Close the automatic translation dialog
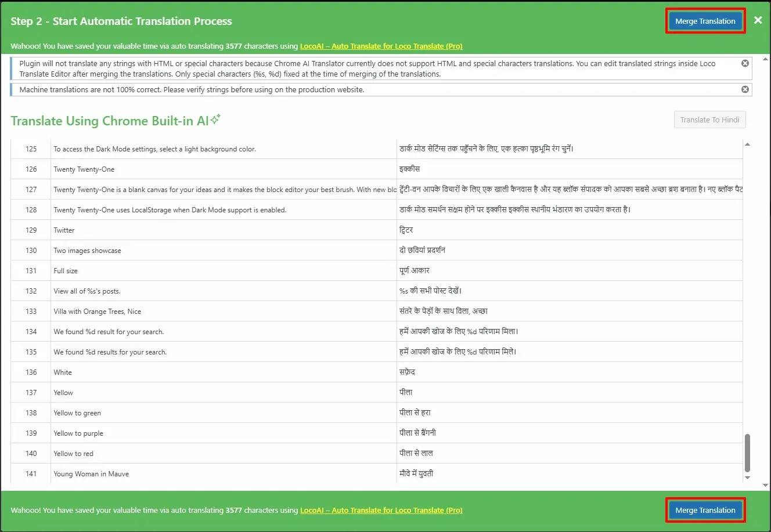 pos(758,20)
